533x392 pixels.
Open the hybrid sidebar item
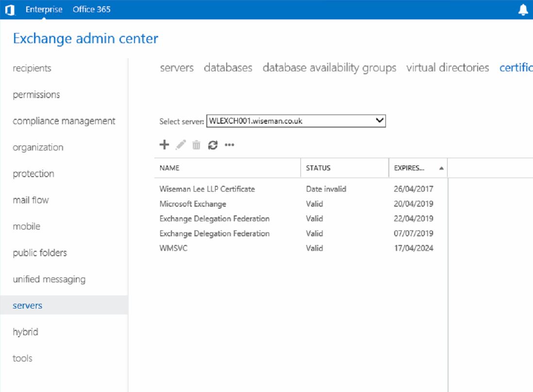point(25,332)
